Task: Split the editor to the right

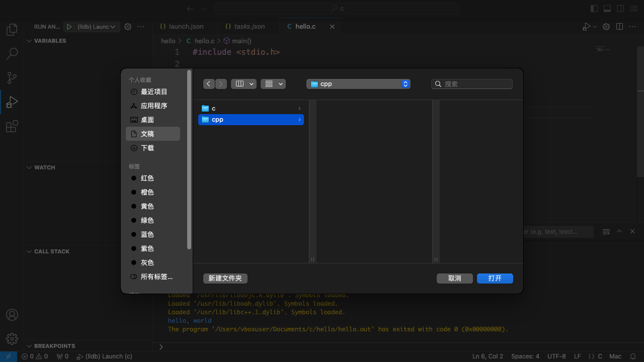Action: tap(620, 27)
